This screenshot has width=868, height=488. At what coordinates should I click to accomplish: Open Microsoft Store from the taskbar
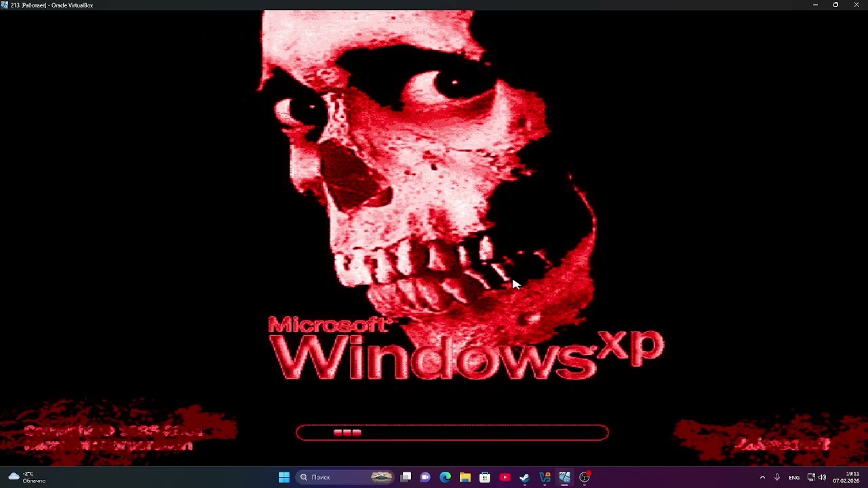point(485,477)
